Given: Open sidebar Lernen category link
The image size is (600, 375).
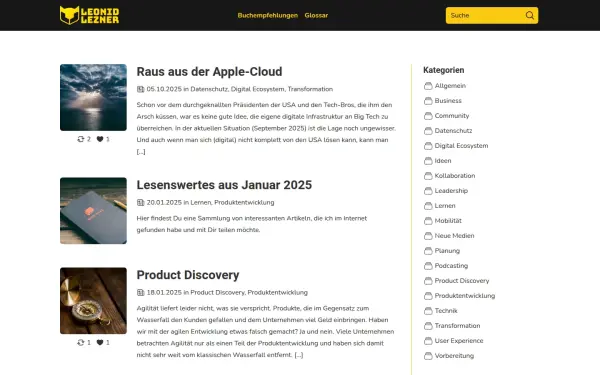Looking at the screenshot, I should click(445, 205).
